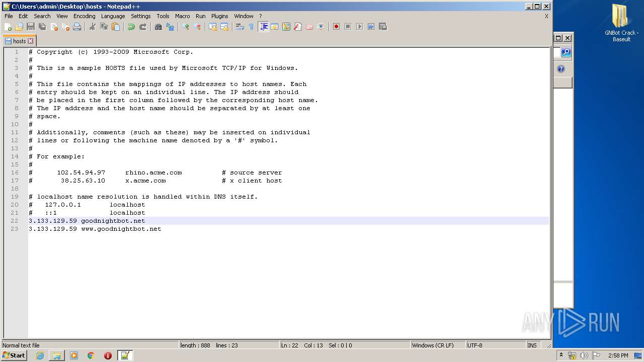This screenshot has height=362, width=644.
Task: Click the Redo arrow icon
Action: [143, 27]
